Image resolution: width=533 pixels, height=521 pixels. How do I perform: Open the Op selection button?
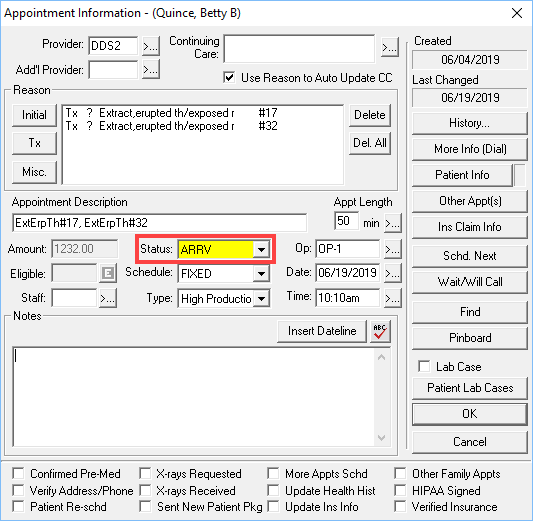[393, 249]
